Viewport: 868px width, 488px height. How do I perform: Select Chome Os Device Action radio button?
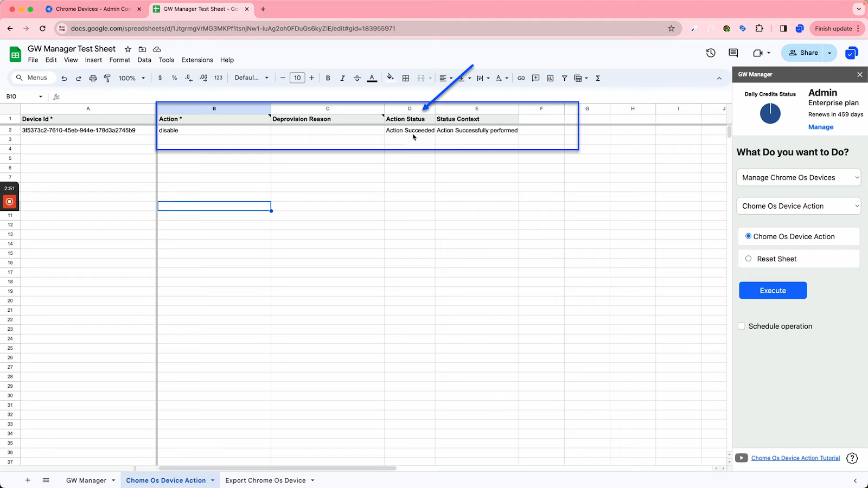pos(748,236)
